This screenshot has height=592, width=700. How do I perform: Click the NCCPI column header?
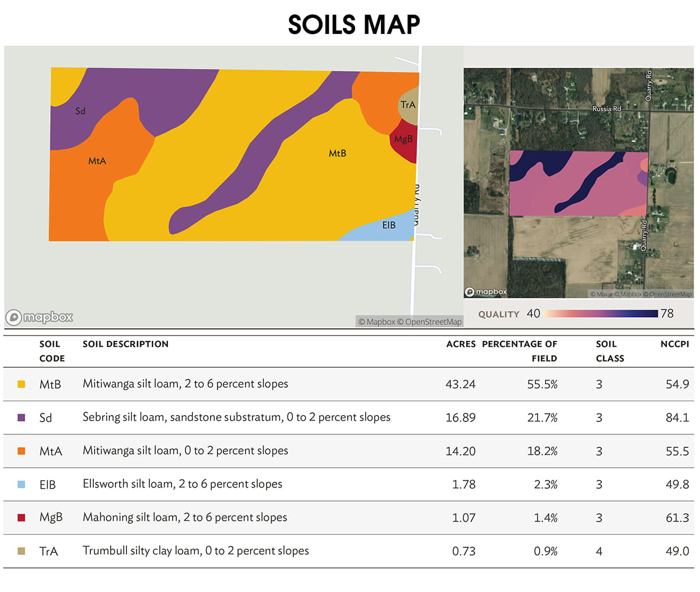coord(674,344)
